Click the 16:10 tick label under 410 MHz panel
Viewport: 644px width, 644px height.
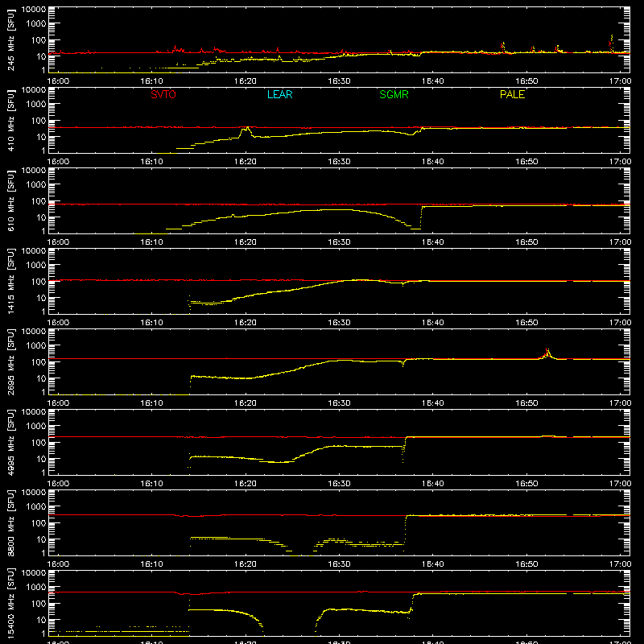coord(151,162)
